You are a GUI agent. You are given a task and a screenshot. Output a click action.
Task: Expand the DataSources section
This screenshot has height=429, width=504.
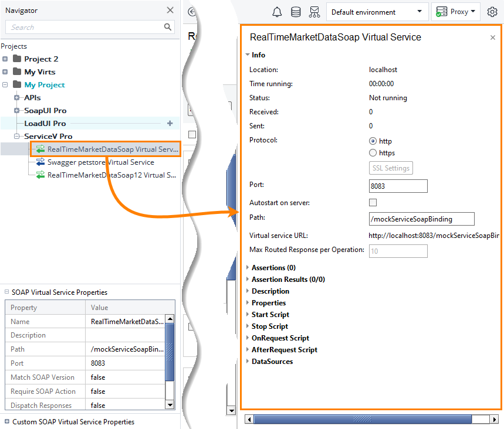247,361
